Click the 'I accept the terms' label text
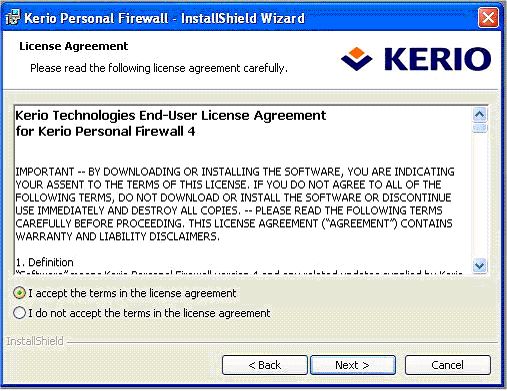507x391 pixels. pyautogui.click(x=132, y=293)
